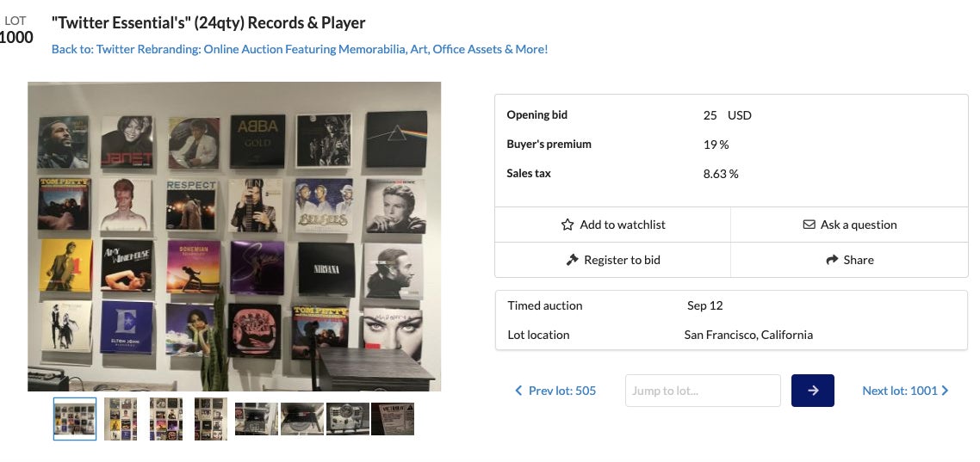Screen dimensions: 980x462
Task: Select the last thumbnail showing the Victrola label
Action: (x=393, y=419)
